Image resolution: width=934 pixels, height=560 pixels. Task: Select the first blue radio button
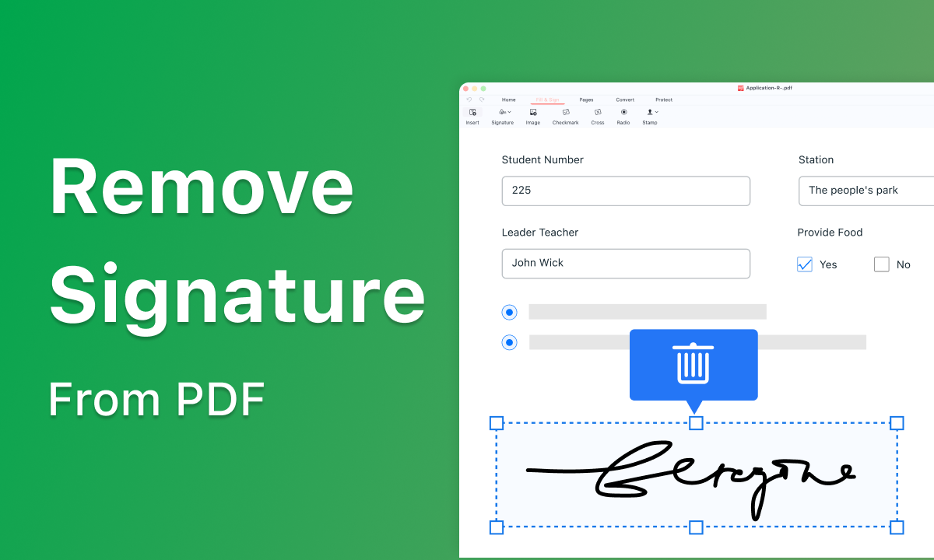coord(509,312)
